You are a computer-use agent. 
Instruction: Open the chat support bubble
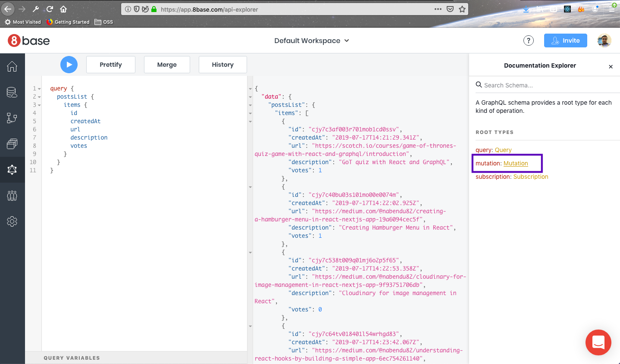(598, 342)
